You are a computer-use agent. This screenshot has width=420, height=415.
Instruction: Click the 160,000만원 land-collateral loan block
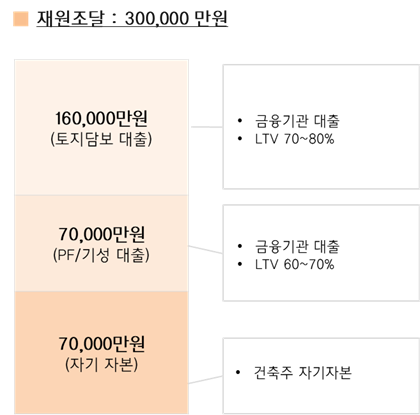point(101,127)
